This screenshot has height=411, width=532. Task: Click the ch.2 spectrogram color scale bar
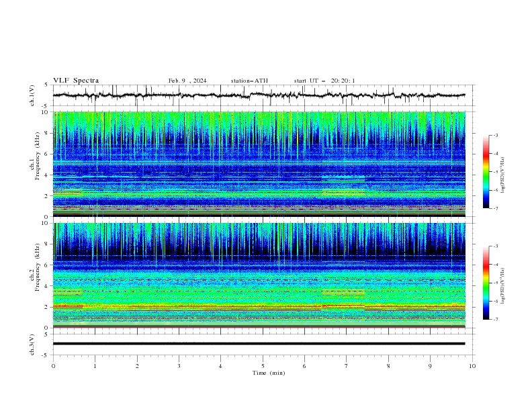pos(486,283)
